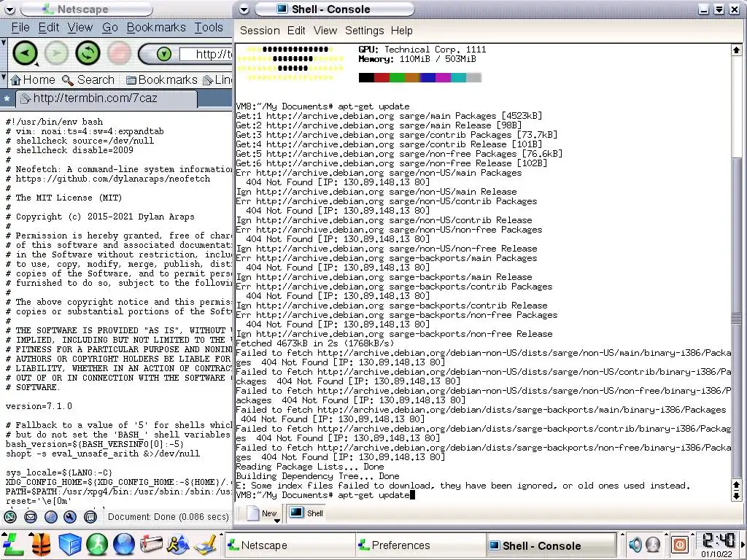The width and height of the screenshot is (747, 560).
Task: Click the greyed-out Forward button in Netscape
Action: (x=56, y=52)
